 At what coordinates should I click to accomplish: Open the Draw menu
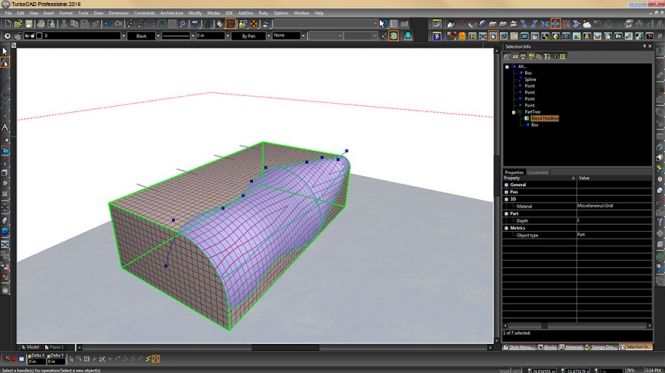98,13
